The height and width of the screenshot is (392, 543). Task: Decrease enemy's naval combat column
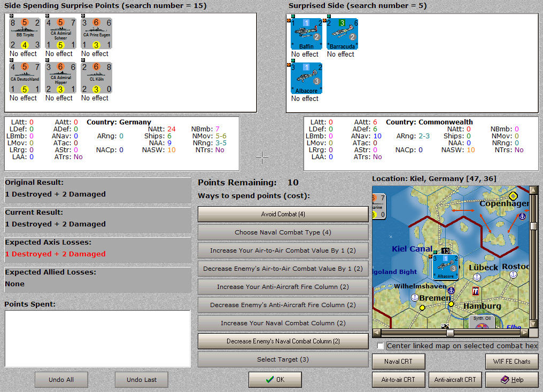pyautogui.click(x=283, y=341)
